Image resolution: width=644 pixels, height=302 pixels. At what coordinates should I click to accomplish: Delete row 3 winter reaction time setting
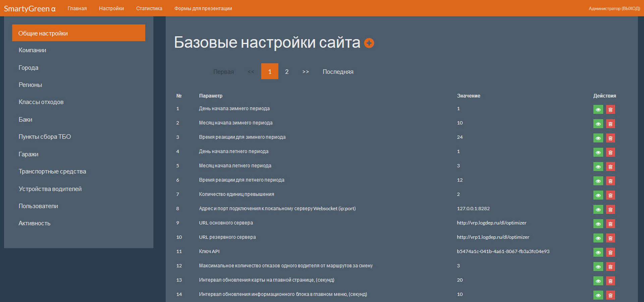point(610,138)
